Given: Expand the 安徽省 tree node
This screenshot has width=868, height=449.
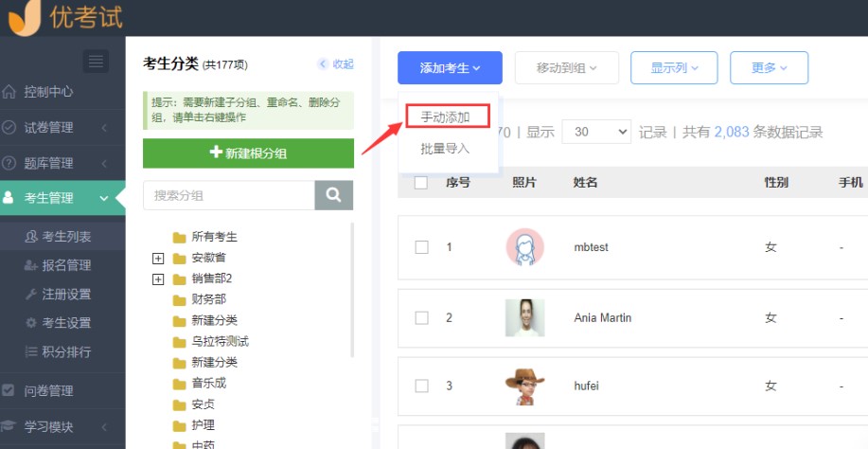Looking at the screenshot, I should tap(158, 259).
